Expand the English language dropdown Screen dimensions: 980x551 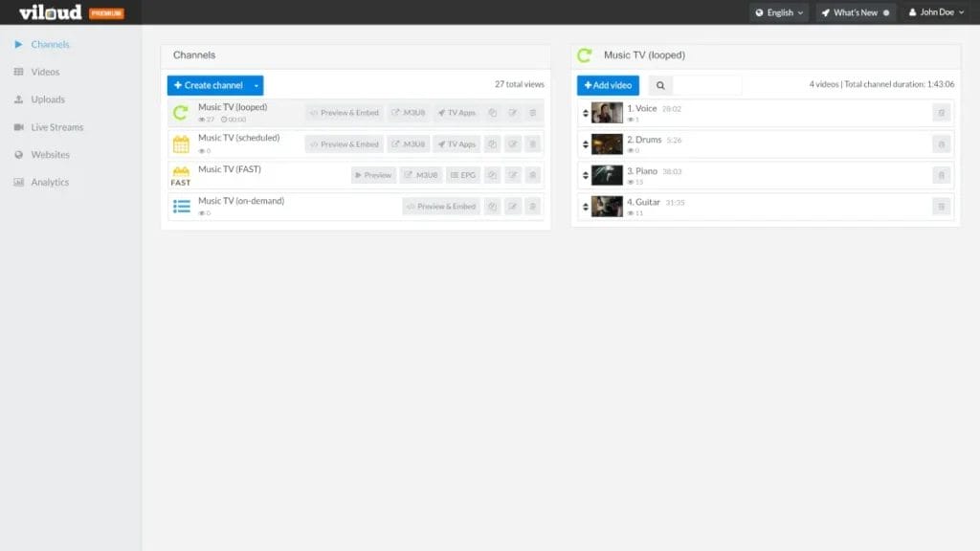(x=779, y=12)
